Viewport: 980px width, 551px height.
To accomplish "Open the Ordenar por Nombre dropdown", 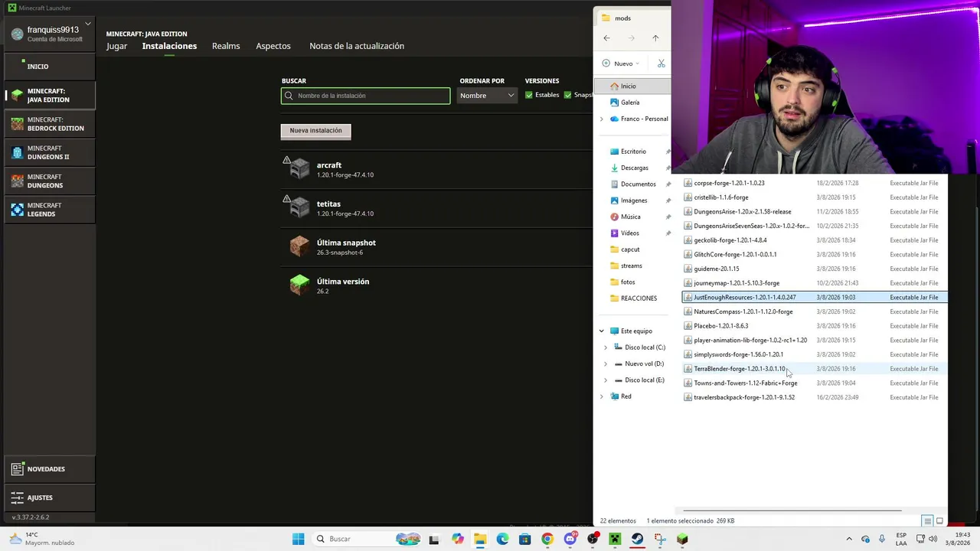I will click(x=487, y=96).
